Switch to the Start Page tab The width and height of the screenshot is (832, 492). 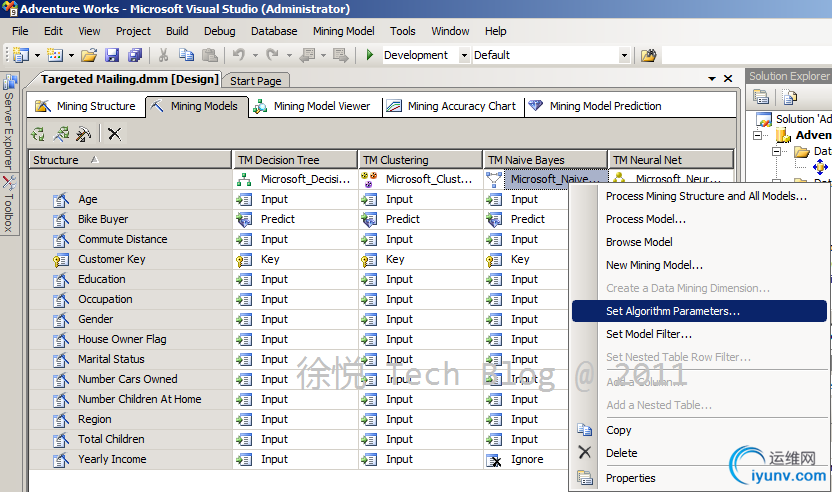256,81
